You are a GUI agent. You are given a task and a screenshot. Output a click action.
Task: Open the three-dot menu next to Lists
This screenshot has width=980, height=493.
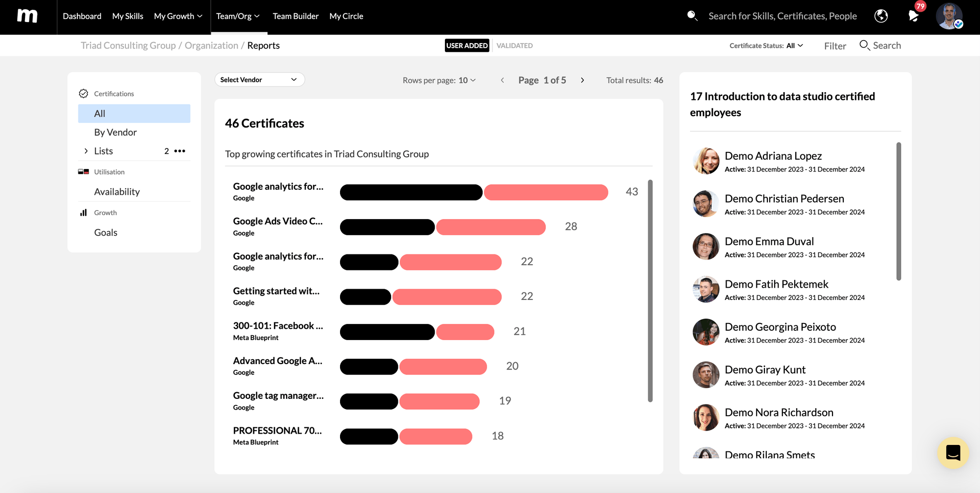click(x=179, y=151)
